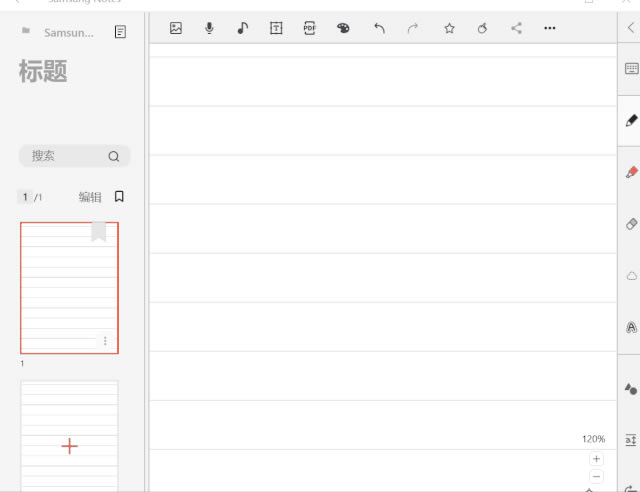This screenshot has width=640, height=492.
Task: Click the 120% zoom level label
Action: 593,439
